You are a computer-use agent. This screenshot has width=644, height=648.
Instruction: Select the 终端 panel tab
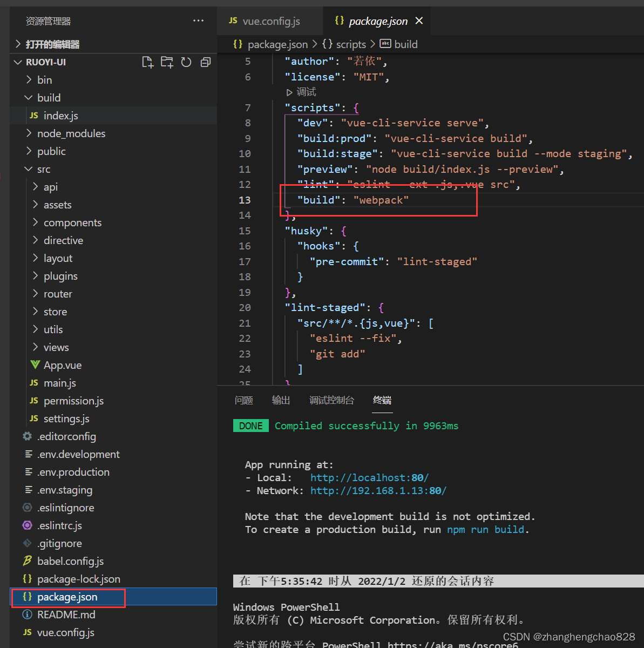[382, 400]
